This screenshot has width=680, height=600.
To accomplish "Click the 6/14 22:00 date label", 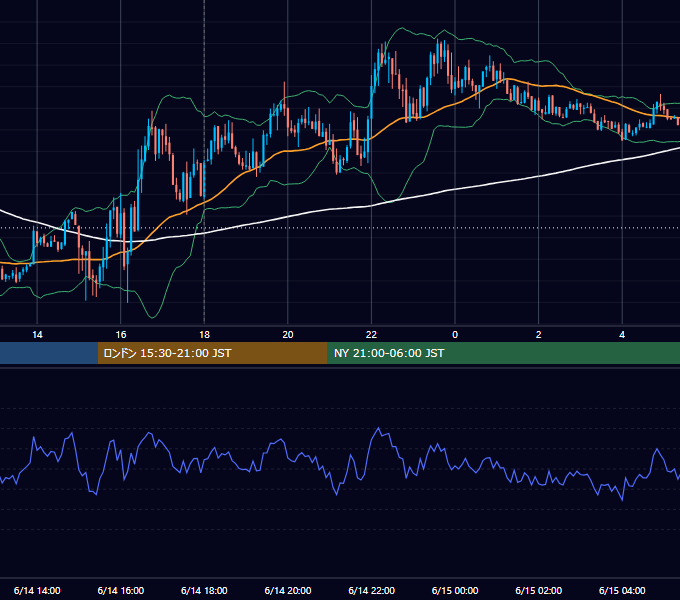I will 372,590.
